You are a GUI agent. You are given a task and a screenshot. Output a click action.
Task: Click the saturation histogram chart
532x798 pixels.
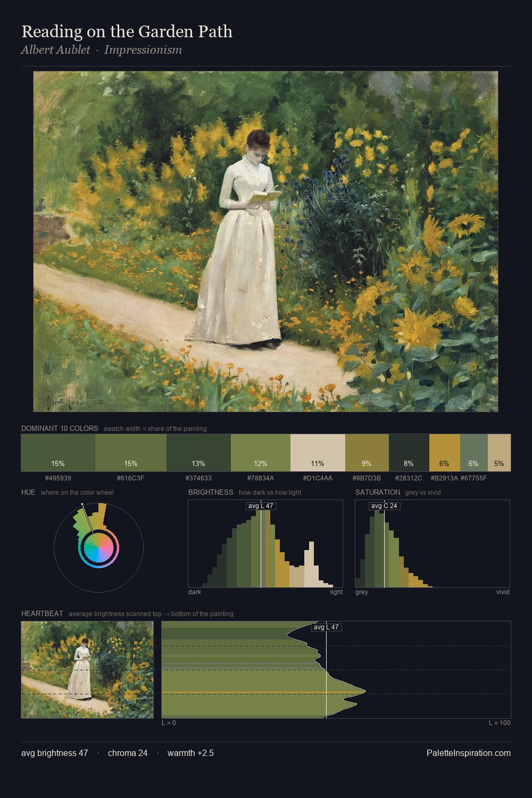433,544
